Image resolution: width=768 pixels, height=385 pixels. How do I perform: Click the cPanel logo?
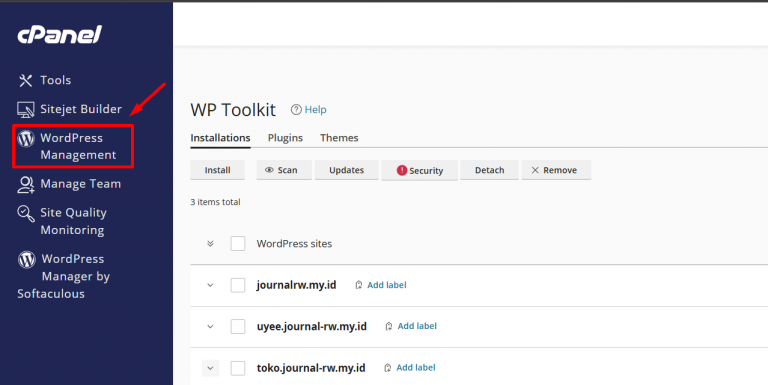[x=59, y=35]
